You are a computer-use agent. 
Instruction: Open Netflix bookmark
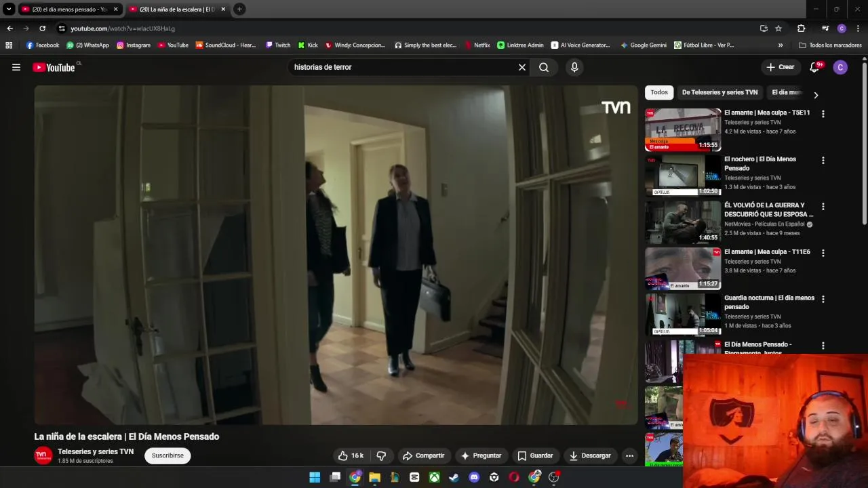(x=477, y=45)
